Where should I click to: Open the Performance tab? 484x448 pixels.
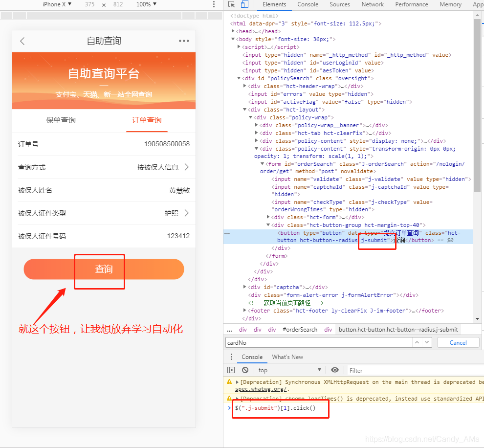click(x=412, y=4)
